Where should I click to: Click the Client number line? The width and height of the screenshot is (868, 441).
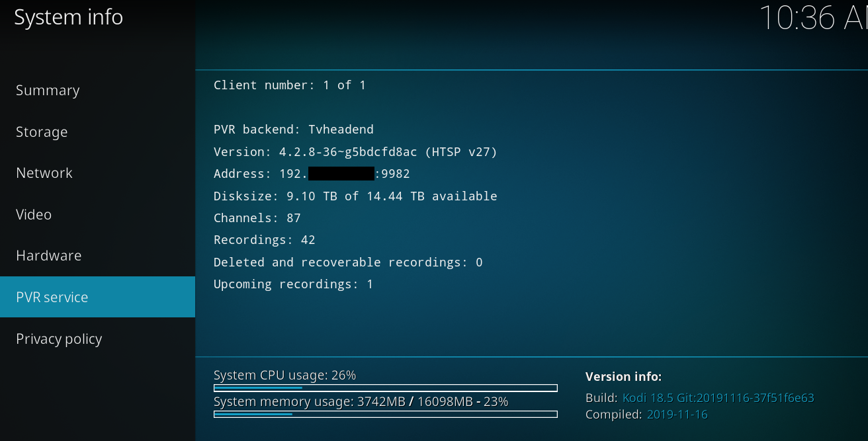tap(289, 85)
